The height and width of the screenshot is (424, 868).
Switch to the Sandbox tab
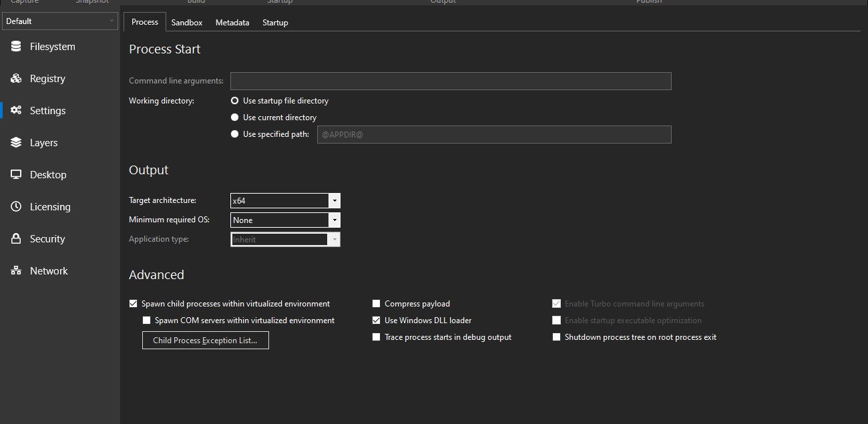pyautogui.click(x=186, y=22)
